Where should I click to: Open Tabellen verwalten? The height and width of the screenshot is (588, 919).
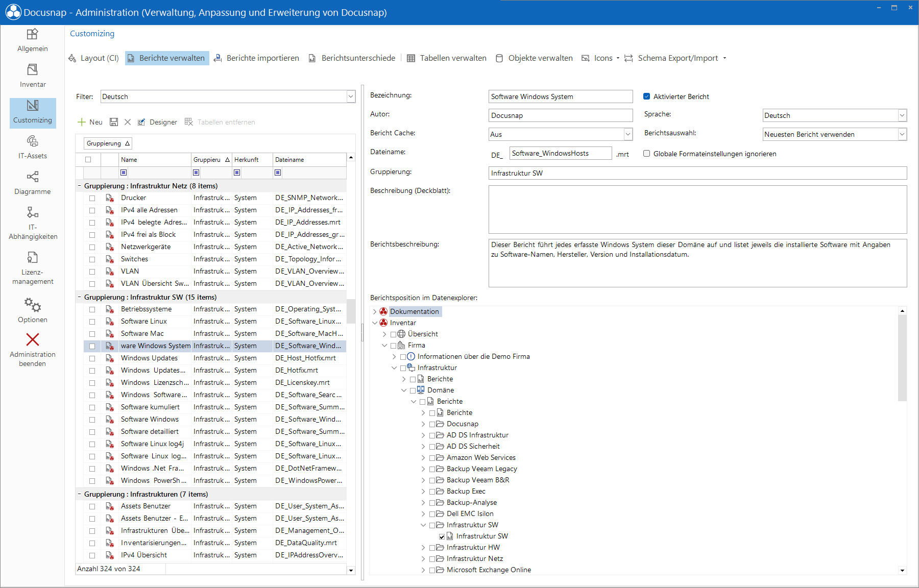(447, 58)
